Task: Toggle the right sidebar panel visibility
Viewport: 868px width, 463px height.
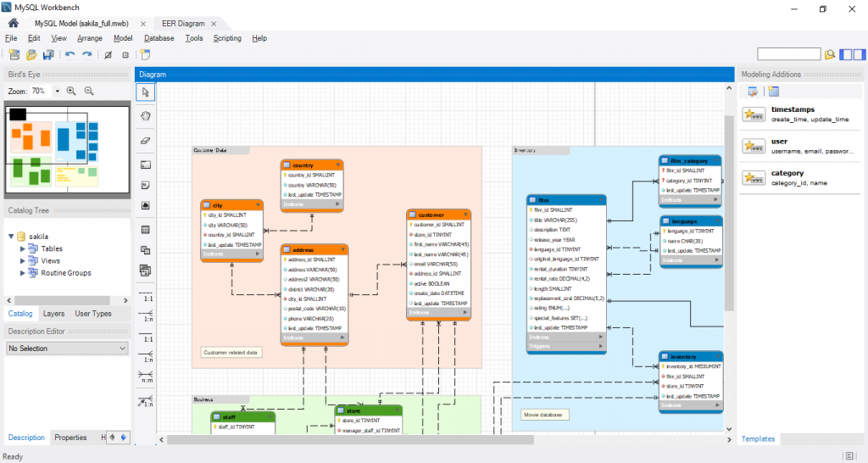Action: coord(860,54)
